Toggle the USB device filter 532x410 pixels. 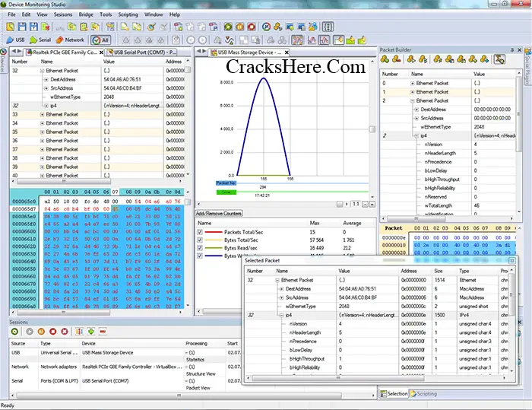[16, 40]
